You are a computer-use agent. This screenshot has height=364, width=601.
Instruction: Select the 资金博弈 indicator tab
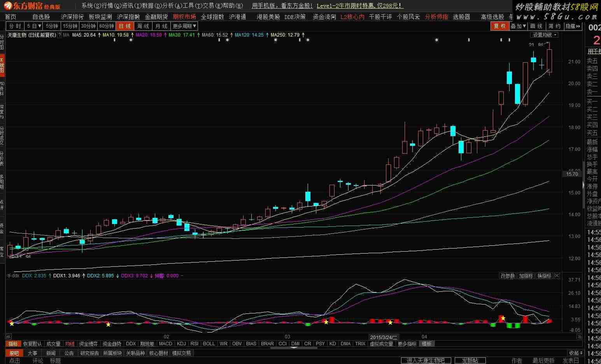tap(88, 344)
